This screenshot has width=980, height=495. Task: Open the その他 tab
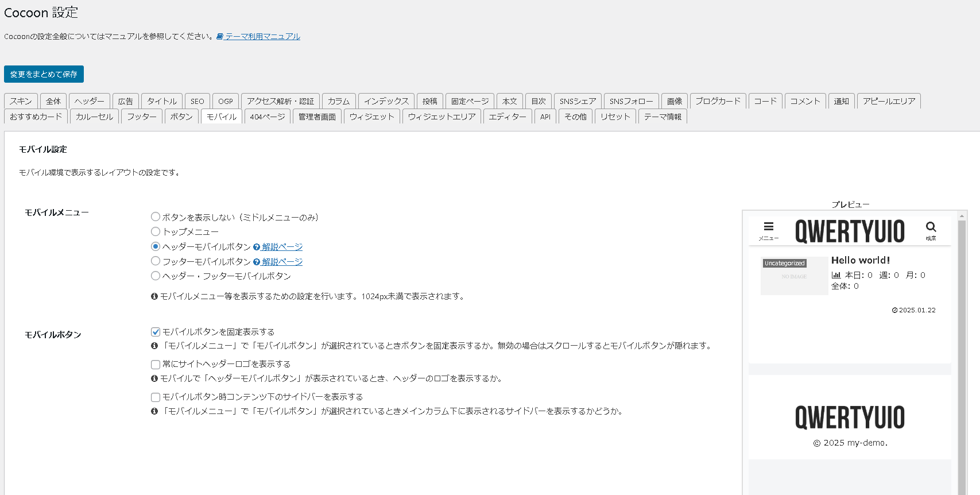(x=575, y=117)
